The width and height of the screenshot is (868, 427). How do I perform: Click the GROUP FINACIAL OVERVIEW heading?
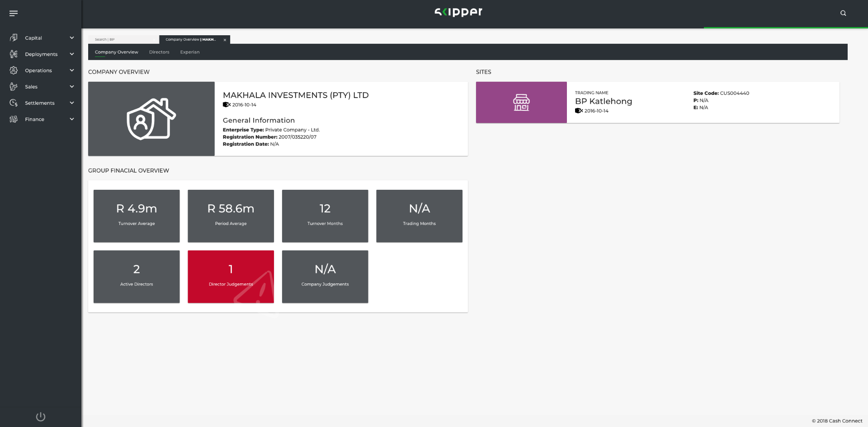coord(128,170)
